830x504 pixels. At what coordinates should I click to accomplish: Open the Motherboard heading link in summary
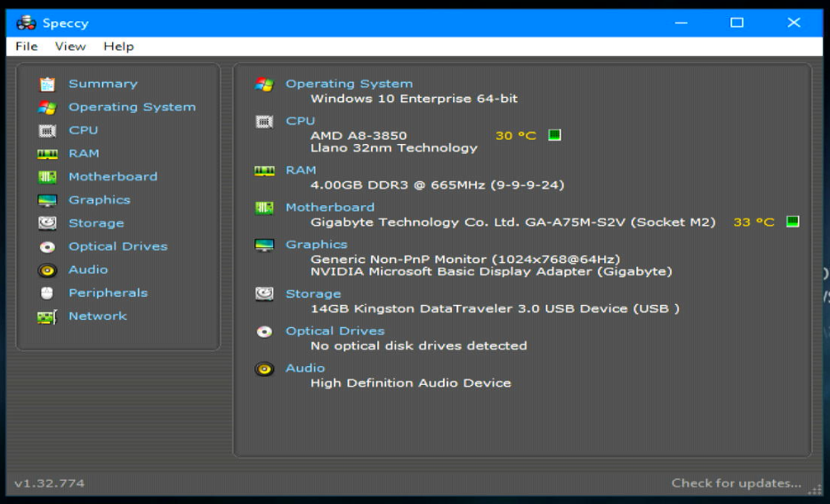point(330,207)
